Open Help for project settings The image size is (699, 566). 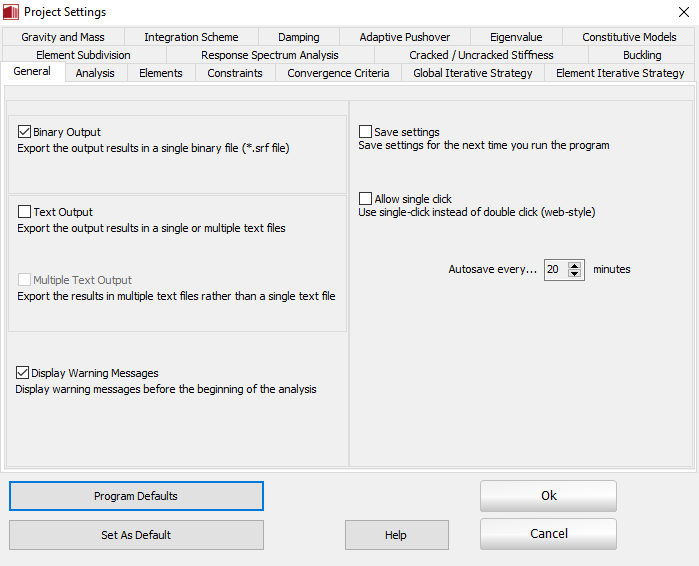coord(396,535)
